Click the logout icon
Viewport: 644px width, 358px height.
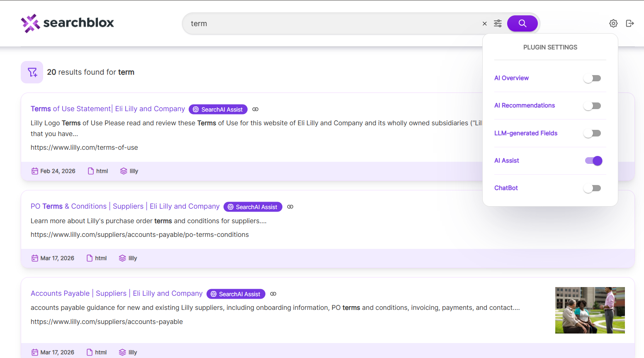click(x=630, y=23)
